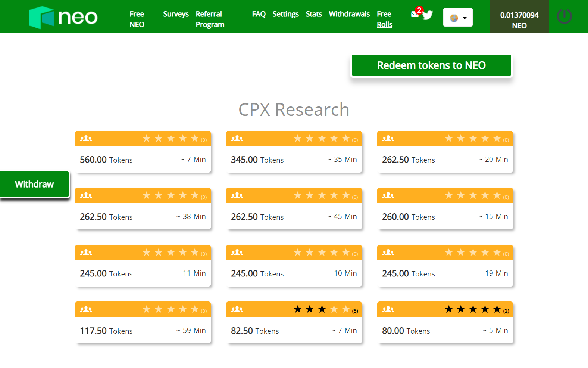
Task: Click star rating on 260.00 Tokens card
Action: 473,195
